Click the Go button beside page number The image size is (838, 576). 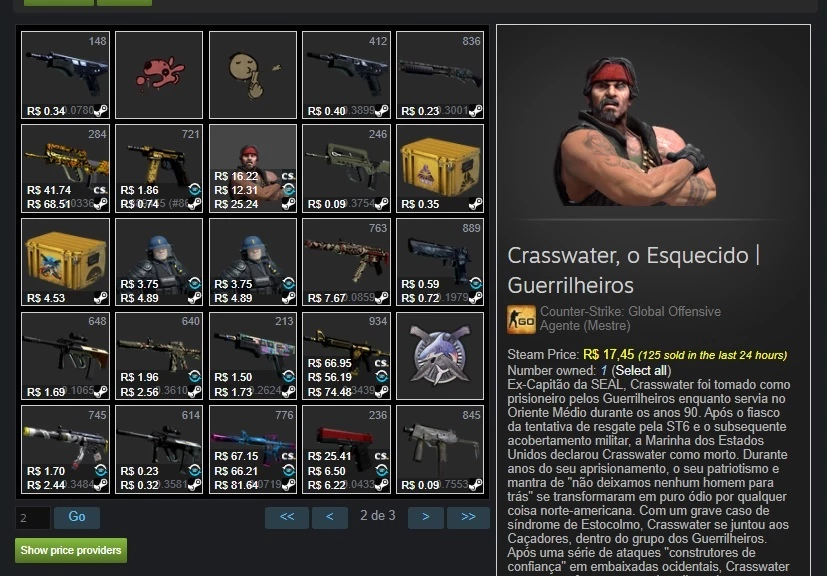click(x=77, y=517)
